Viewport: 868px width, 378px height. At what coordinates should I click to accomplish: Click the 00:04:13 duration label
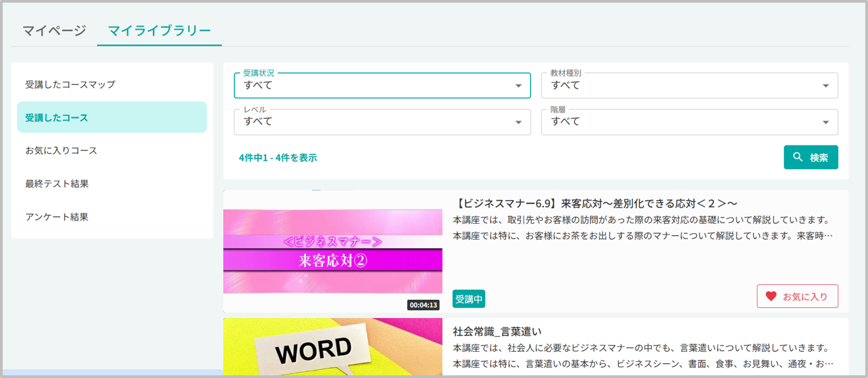[x=423, y=305]
